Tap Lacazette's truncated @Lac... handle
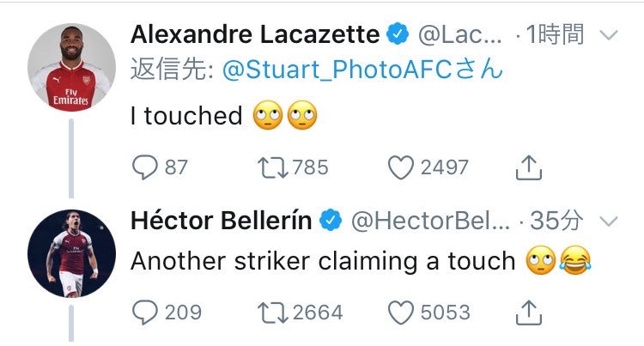Screen dimensions: 644x346 [x=459, y=35]
